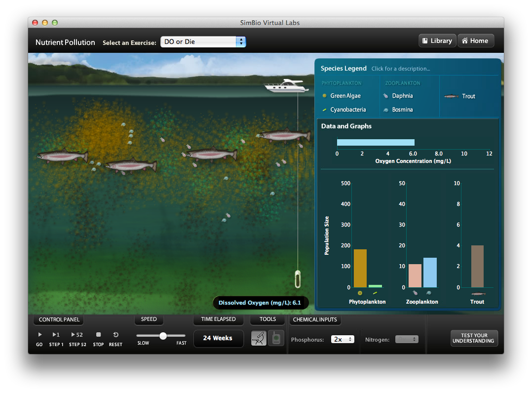Click the Daphnia legend icon
Image resolution: width=532 pixels, height=393 pixels.
click(386, 96)
